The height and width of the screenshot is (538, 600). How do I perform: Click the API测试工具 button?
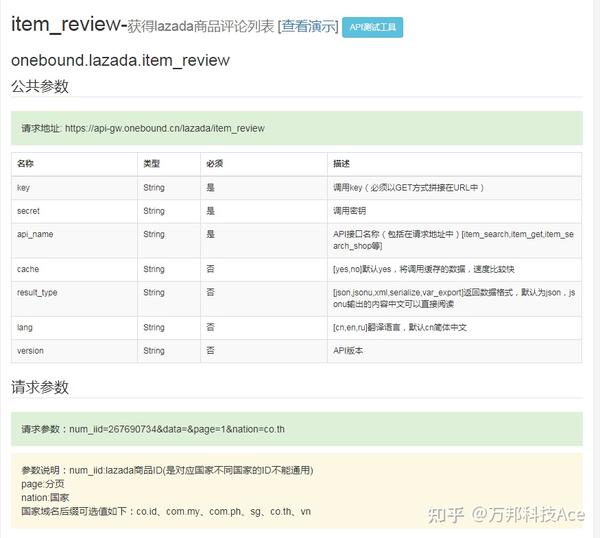point(372,27)
